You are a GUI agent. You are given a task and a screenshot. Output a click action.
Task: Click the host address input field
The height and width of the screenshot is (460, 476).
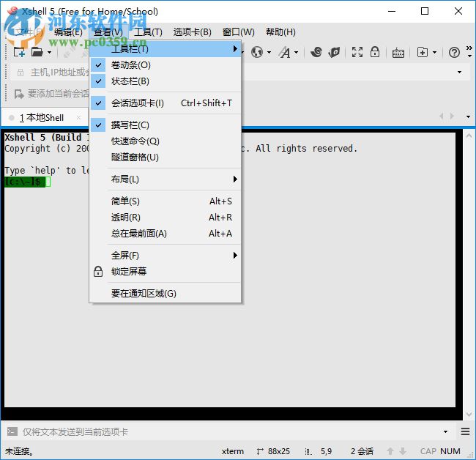[239, 73]
